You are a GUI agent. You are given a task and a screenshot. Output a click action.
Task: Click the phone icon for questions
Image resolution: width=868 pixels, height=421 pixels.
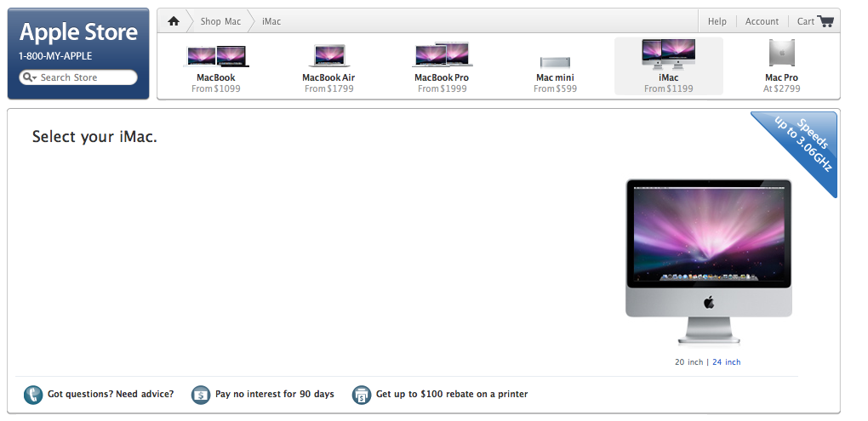[33, 395]
